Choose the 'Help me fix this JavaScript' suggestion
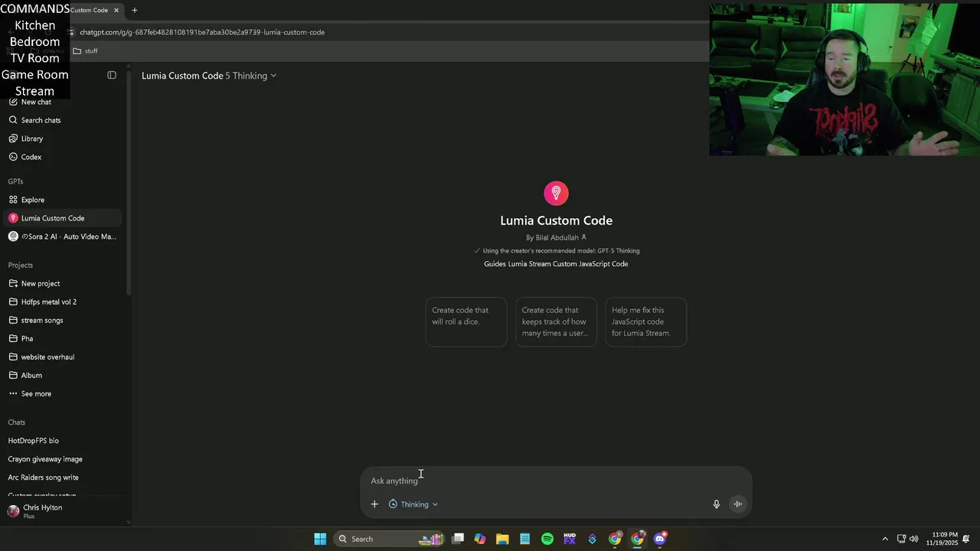The height and width of the screenshot is (551, 980). (x=646, y=321)
